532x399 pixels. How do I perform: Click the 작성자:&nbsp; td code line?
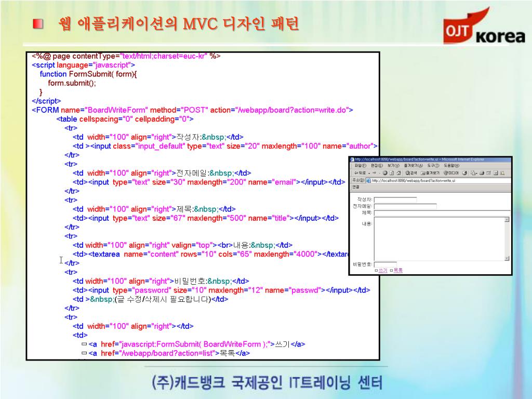158,137
